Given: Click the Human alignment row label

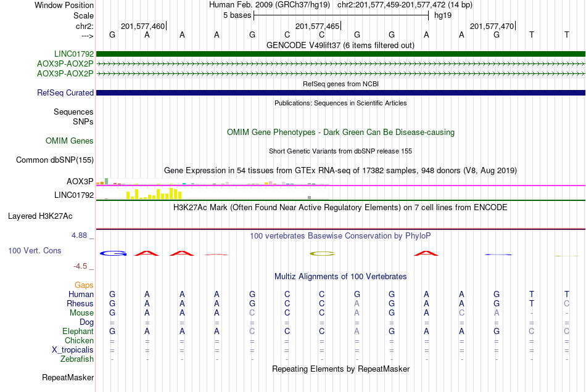Looking at the screenshot, I should [x=81, y=294].
